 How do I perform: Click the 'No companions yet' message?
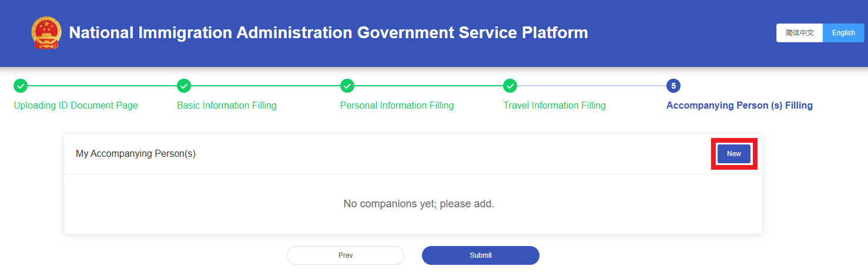[418, 204]
